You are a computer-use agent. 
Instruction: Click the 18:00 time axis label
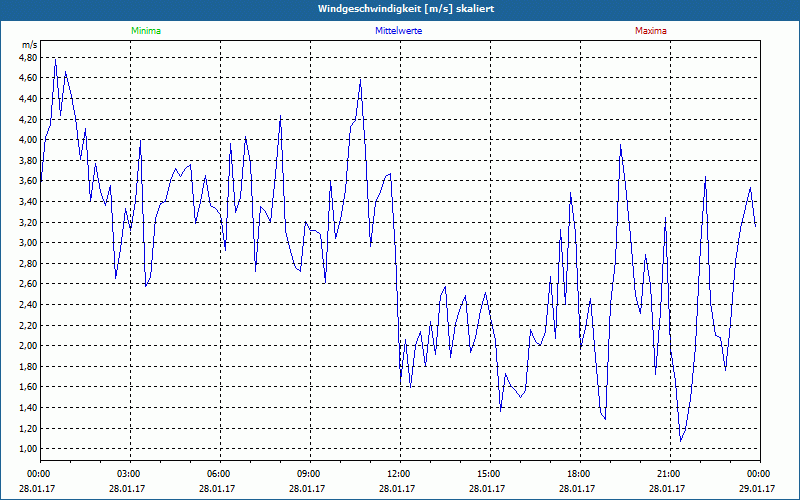coord(578,474)
